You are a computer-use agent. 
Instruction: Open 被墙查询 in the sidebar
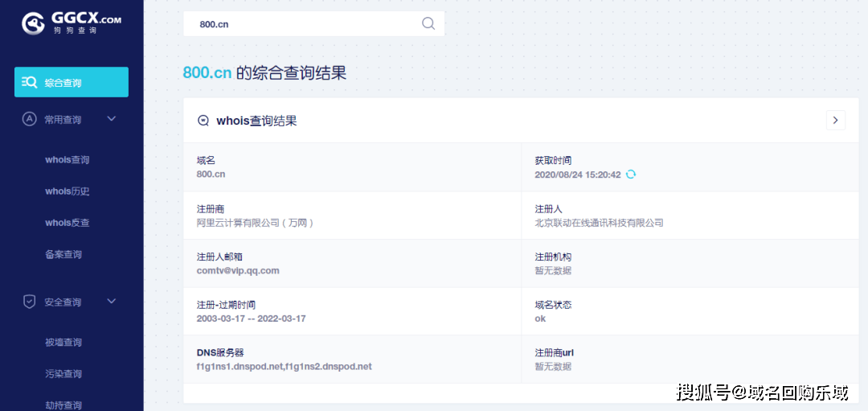click(63, 343)
